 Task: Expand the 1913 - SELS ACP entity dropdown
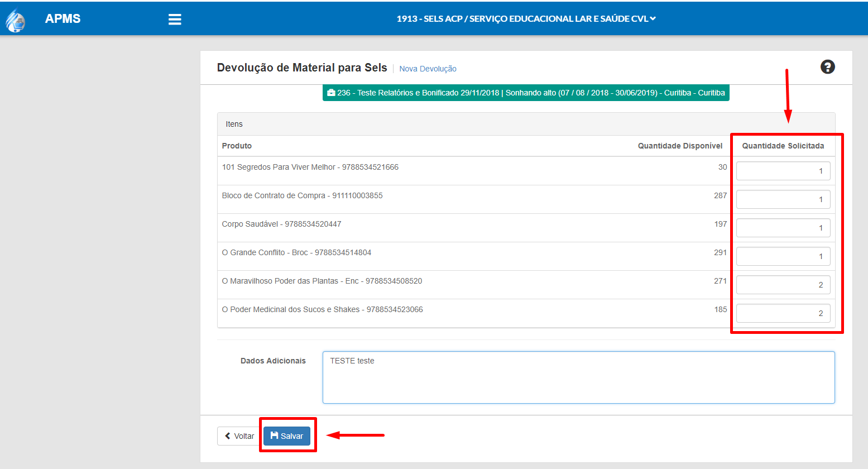pos(526,18)
